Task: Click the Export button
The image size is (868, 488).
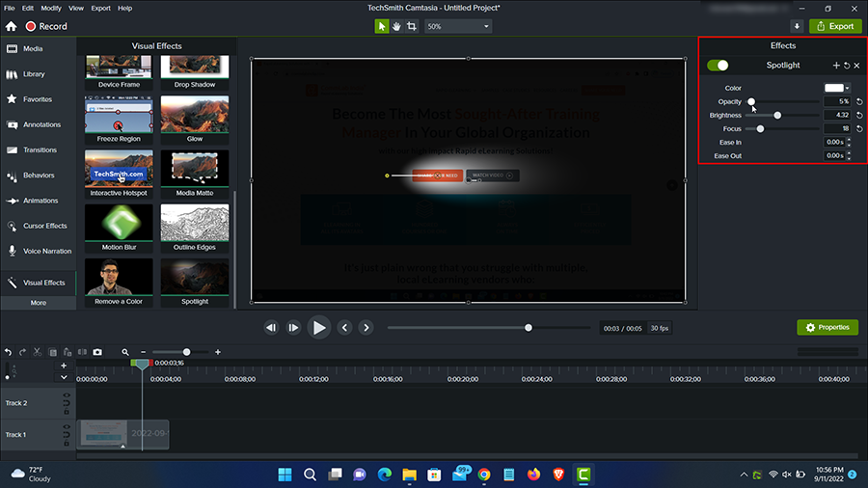Action: (835, 26)
